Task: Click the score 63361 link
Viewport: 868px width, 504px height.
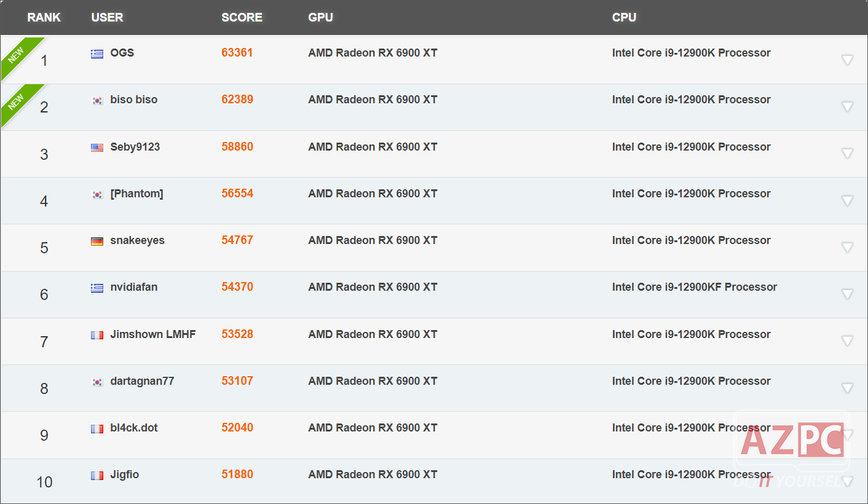Action: click(237, 53)
